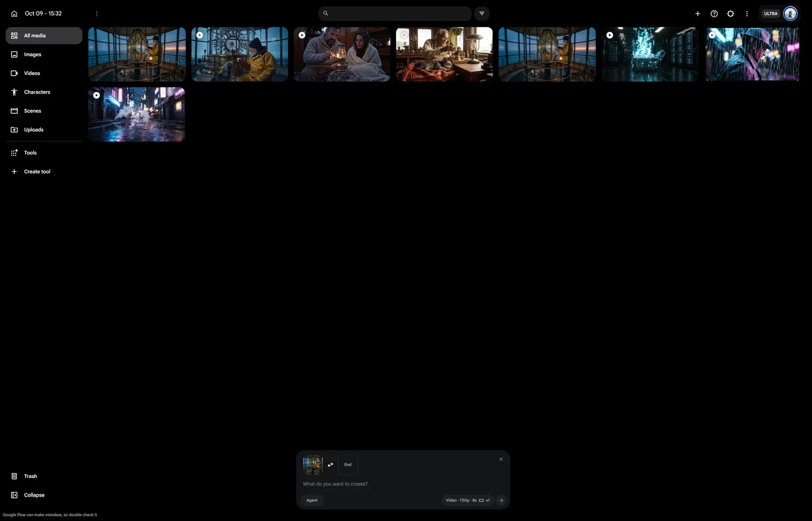
Task: Open the settings gear icon
Action: pos(730,13)
